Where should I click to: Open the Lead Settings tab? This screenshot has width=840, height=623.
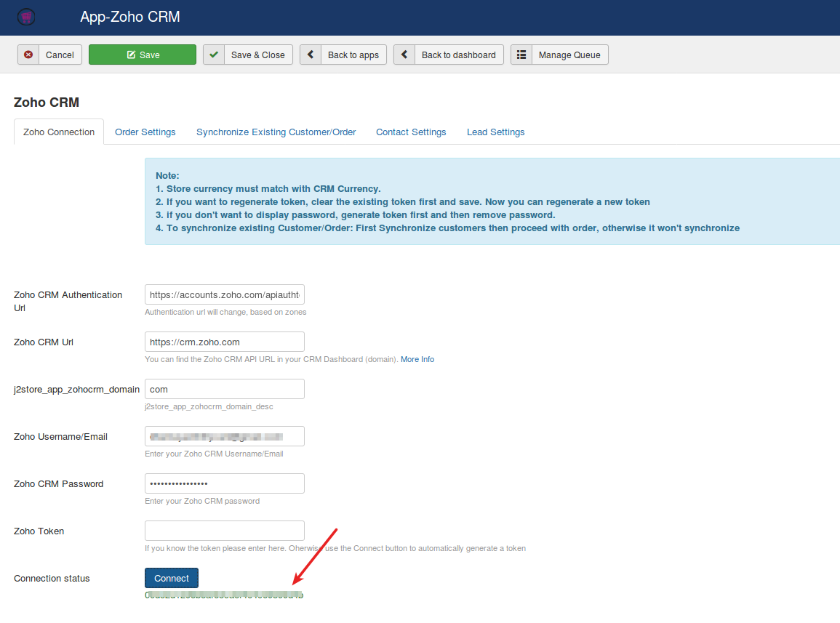pos(495,132)
